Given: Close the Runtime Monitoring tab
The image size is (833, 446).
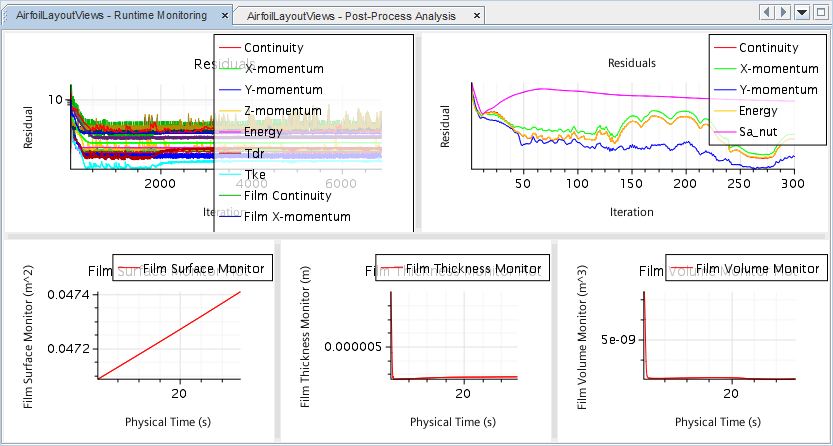Looking at the screenshot, I should pyautogui.click(x=224, y=16).
